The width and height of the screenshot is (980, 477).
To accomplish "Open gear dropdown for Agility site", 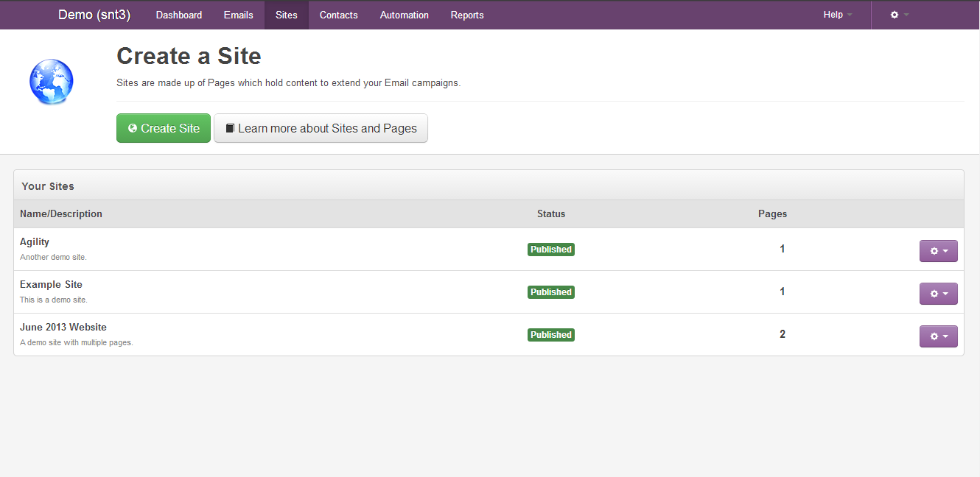I will click(x=938, y=251).
